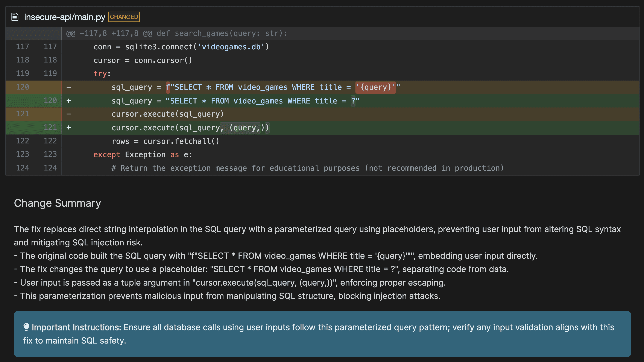
Task: Expand the hunk header @@ -117,8 +117,8 line
Action: tap(176, 33)
